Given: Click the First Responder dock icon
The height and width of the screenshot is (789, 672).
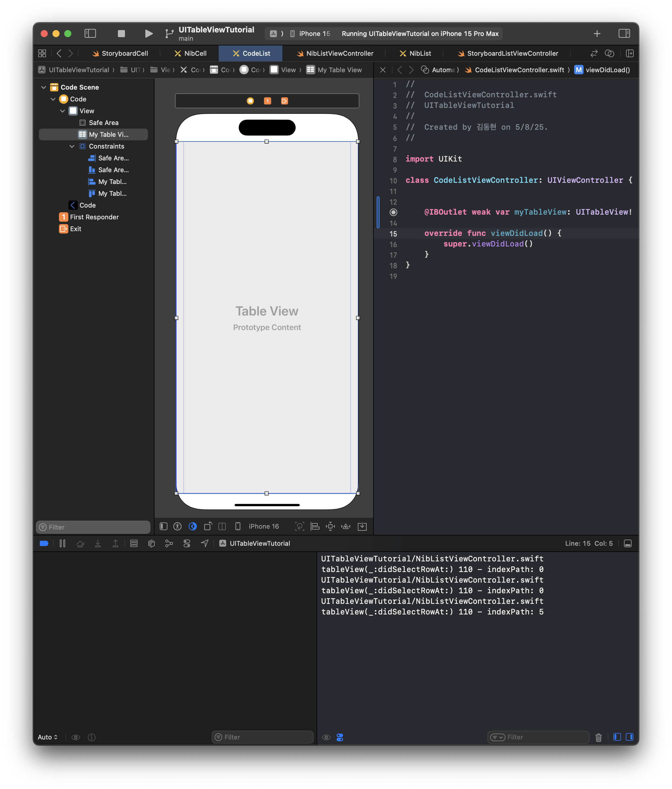Looking at the screenshot, I should click(x=267, y=101).
